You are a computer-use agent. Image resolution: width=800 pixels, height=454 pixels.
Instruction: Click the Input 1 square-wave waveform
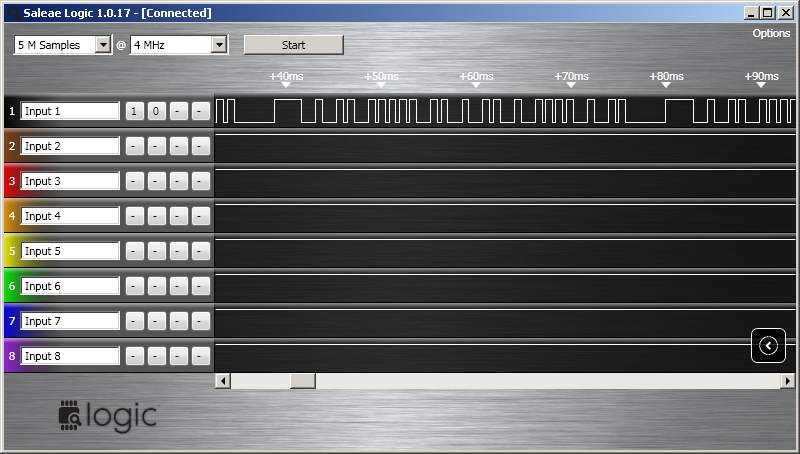pyautogui.click(x=505, y=111)
